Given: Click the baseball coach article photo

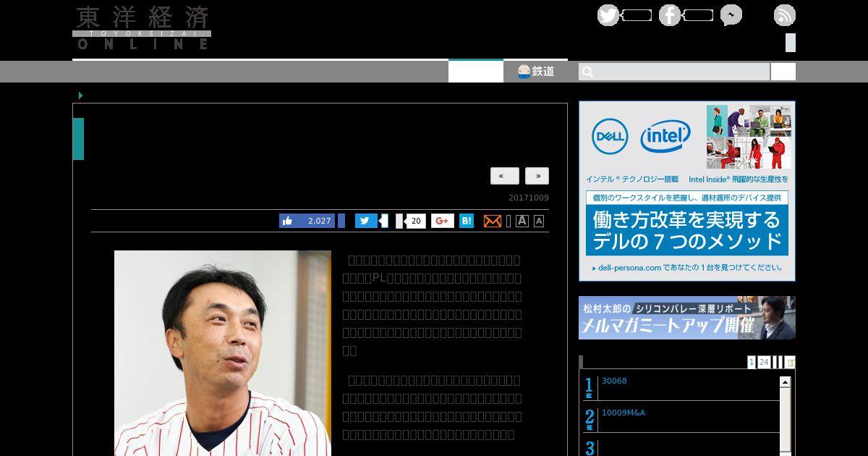Looking at the screenshot, I should coord(223,353).
